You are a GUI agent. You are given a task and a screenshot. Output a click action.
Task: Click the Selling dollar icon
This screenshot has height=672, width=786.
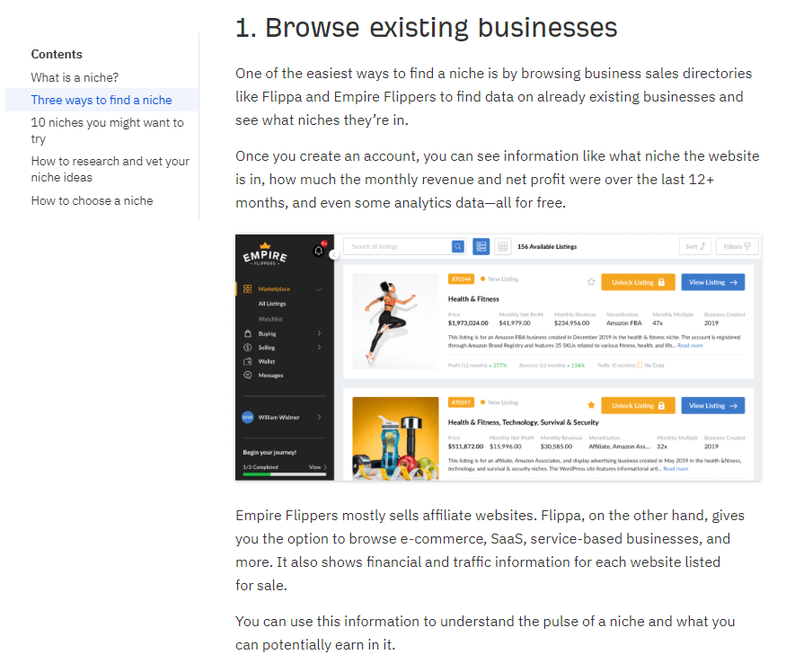coord(247,348)
